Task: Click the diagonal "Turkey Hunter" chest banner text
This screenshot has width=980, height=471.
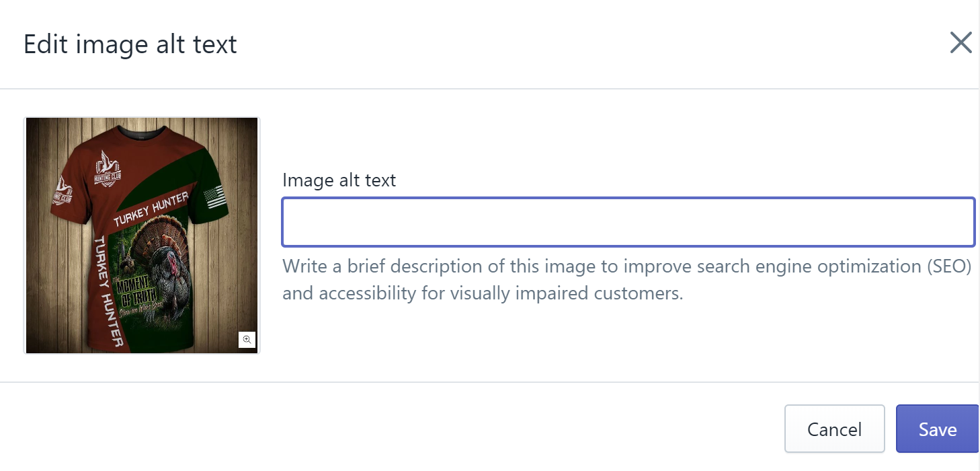Action: pos(151,211)
